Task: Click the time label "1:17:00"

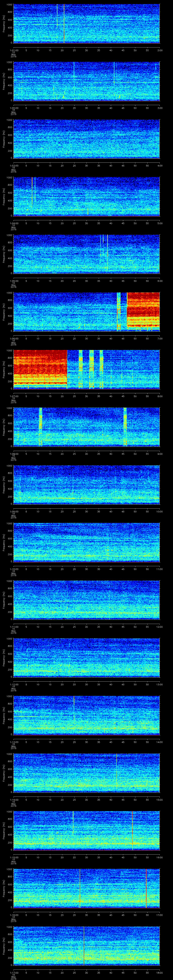Action: [x=14, y=972]
